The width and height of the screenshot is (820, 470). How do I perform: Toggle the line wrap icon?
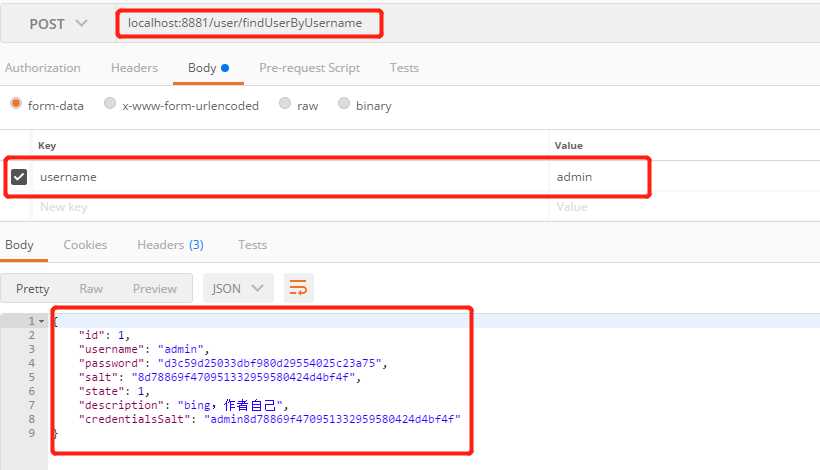tap(299, 288)
